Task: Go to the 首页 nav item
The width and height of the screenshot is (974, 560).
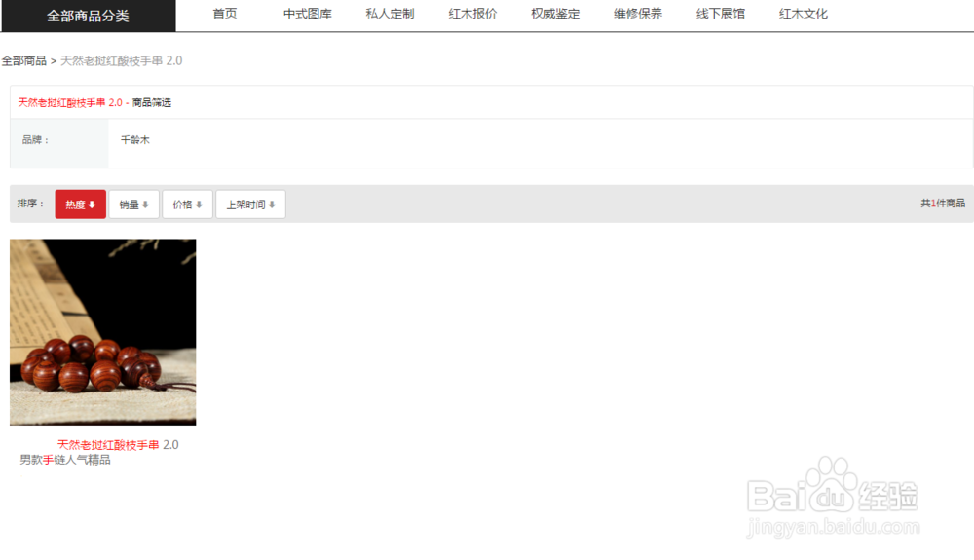Action: pyautogui.click(x=225, y=14)
